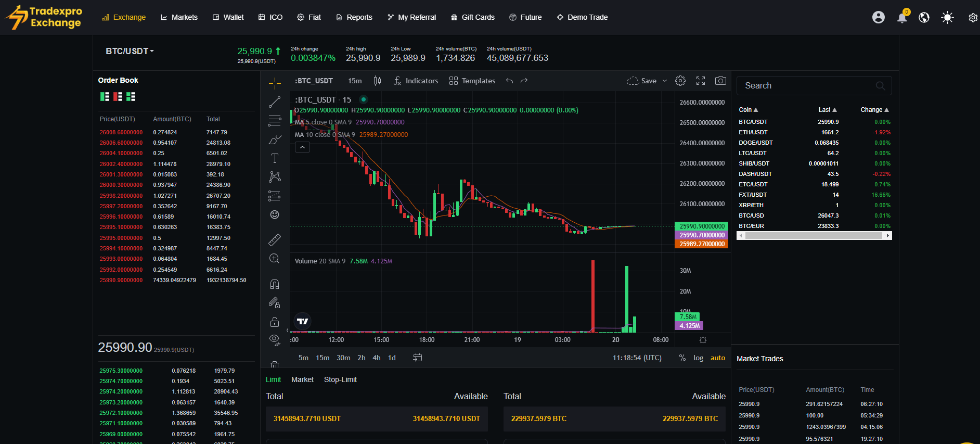Hide all drawings with the eye icon
The height and width of the screenshot is (444, 980).
(275, 340)
